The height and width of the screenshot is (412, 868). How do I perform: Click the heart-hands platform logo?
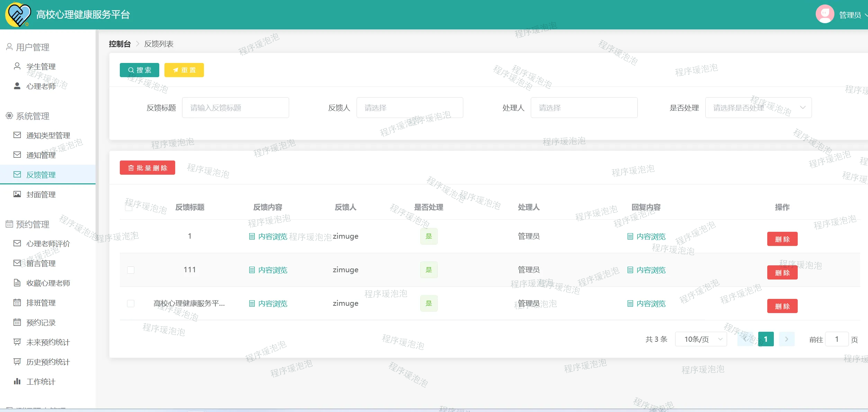18,15
